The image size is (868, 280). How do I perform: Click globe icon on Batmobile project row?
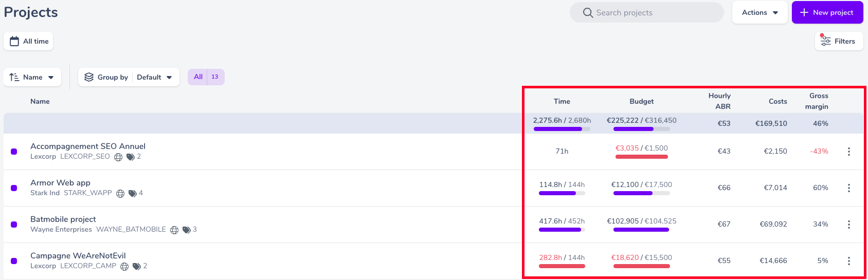(x=174, y=230)
